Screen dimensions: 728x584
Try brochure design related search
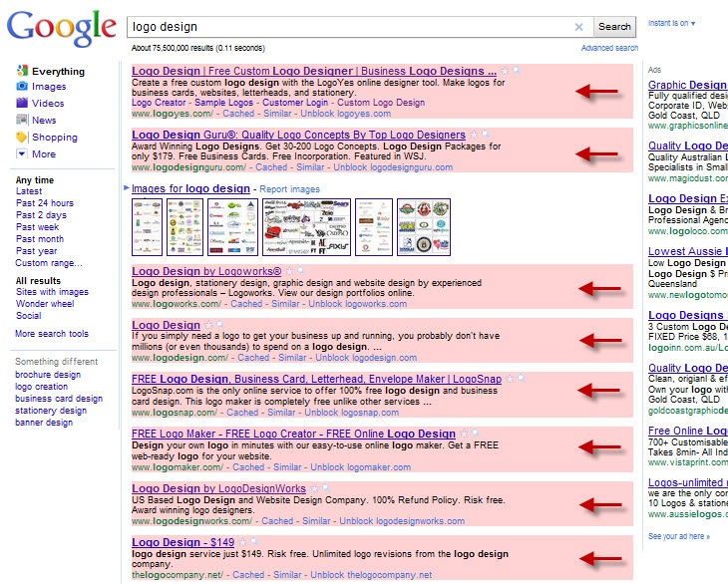click(x=48, y=375)
